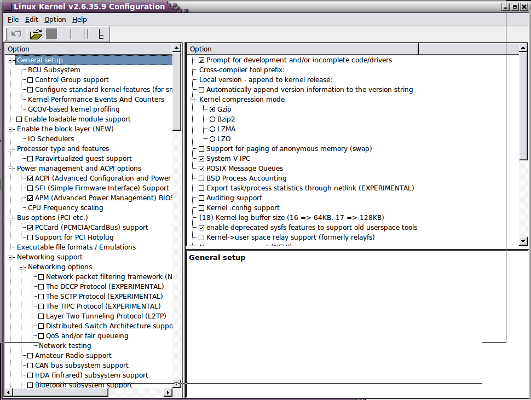Screen dimensions: 531x400
Task: Open the File menu
Action: [13, 20]
